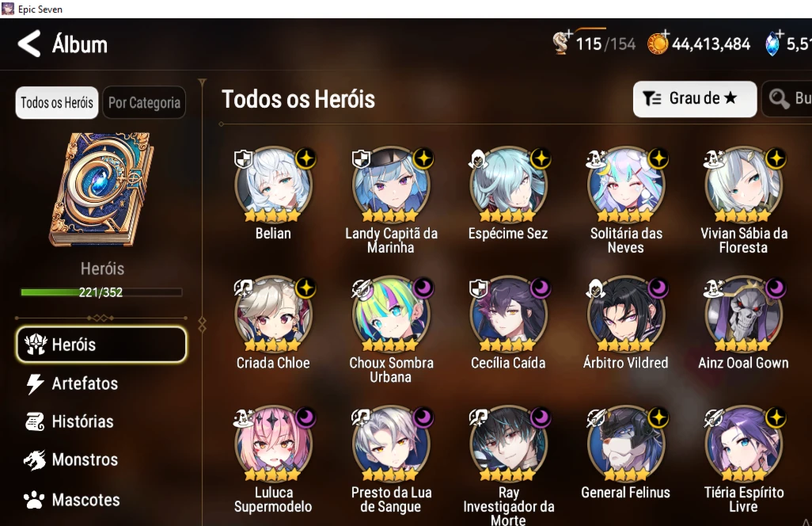Select the Árbitro Vildred portrait
Screen dimensions: 812x526
(625, 314)
